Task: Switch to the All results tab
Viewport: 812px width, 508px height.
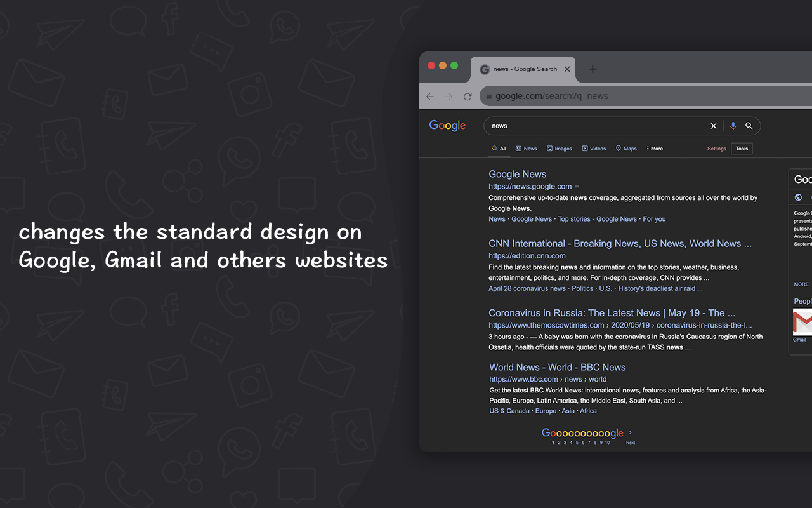Action: [x=499, y=149]
